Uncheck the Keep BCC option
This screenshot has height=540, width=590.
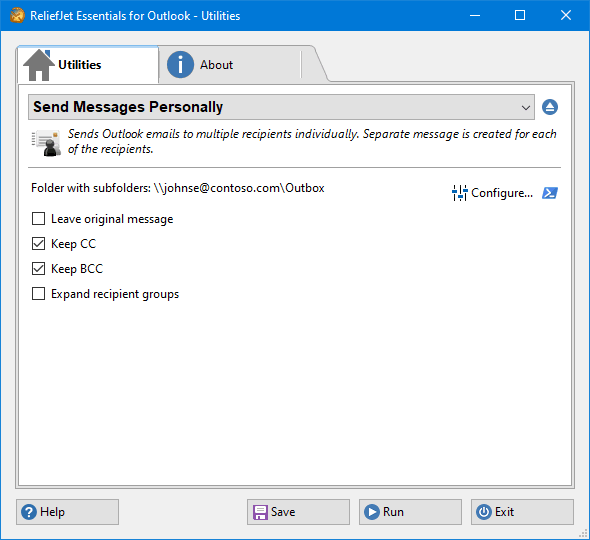pyautogui.click(x=38, y=269)
